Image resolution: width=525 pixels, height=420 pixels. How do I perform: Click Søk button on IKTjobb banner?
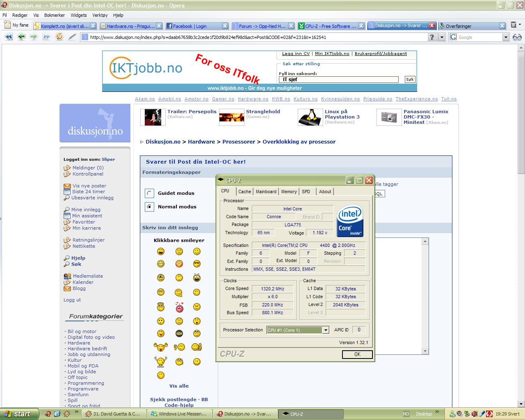[x=410, y=80]
